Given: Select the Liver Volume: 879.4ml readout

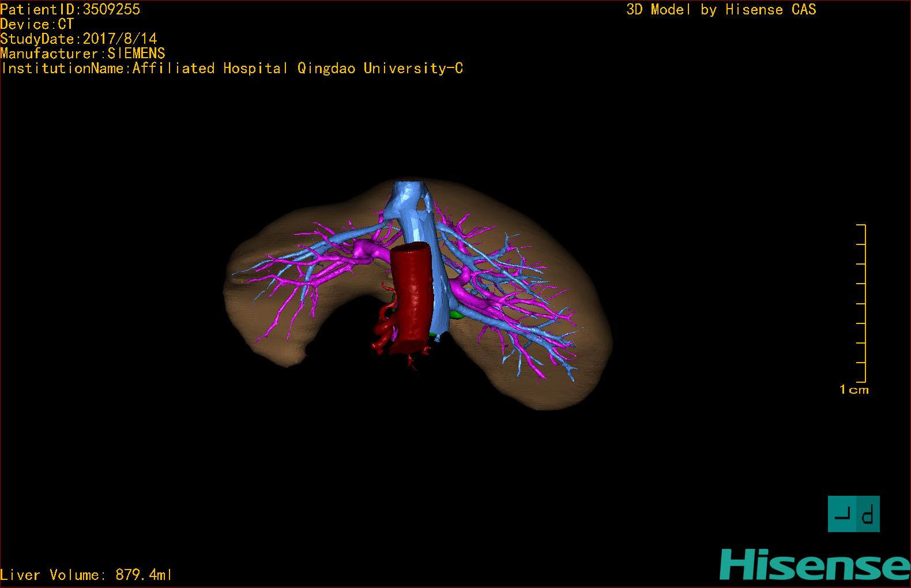Looking at the screenshot, I should click(x=86, y=575).
